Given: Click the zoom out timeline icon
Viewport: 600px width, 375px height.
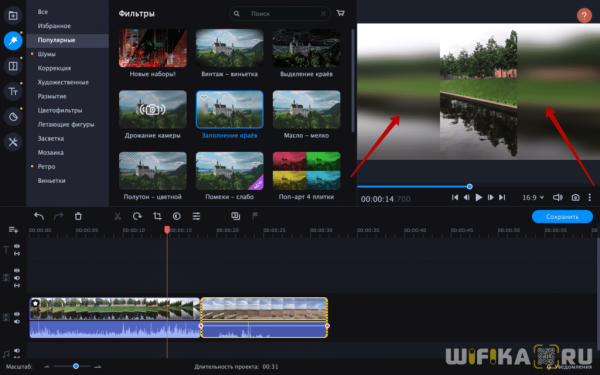Looking at the screenshot, I should click(47, 367).
